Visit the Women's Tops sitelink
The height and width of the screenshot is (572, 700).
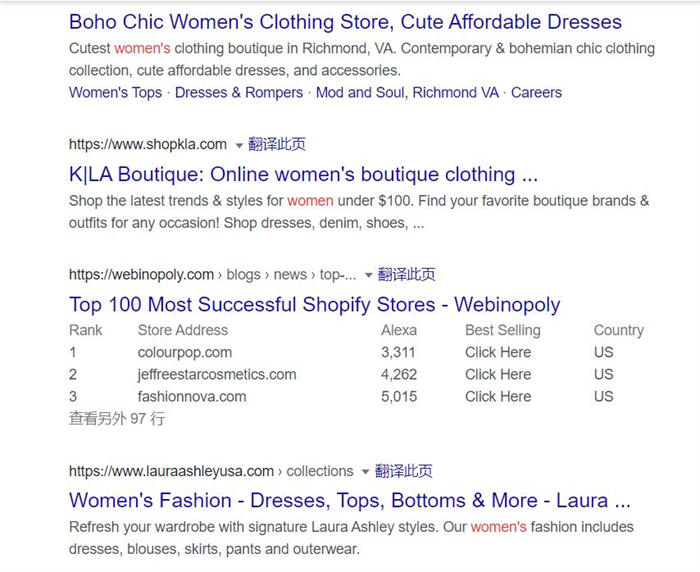click(115, 92)
